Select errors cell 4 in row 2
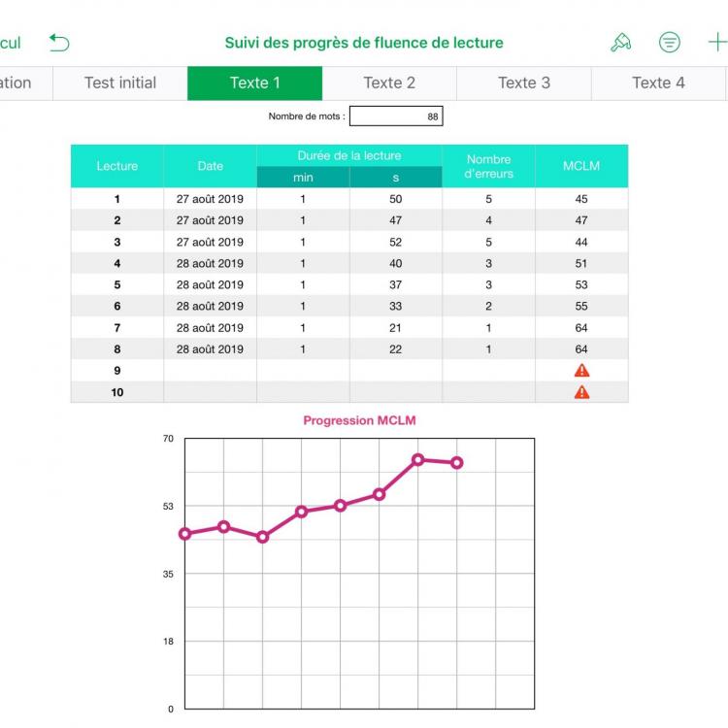Viewport: 728px width, 728px height. [488, 220]
